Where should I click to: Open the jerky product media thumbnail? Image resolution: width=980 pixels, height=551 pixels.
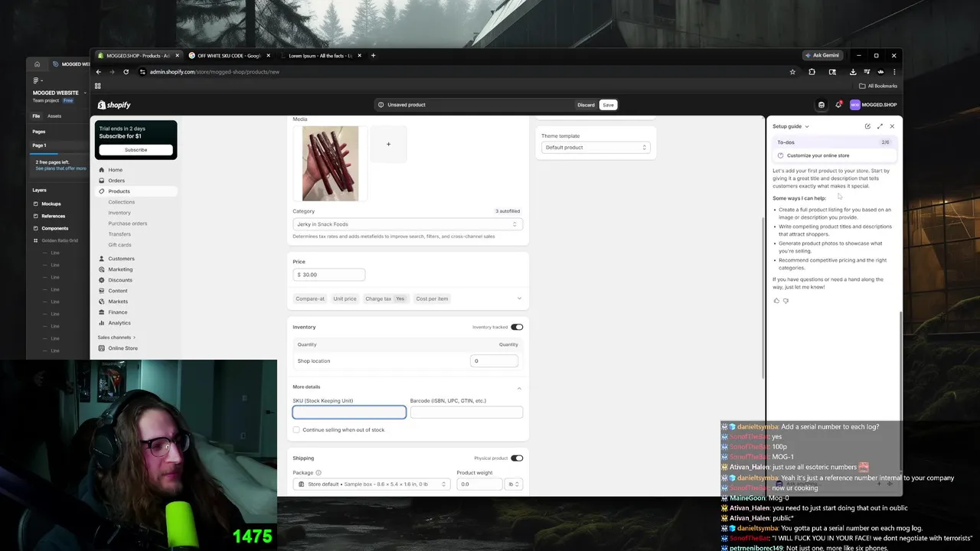click(330, 163)
